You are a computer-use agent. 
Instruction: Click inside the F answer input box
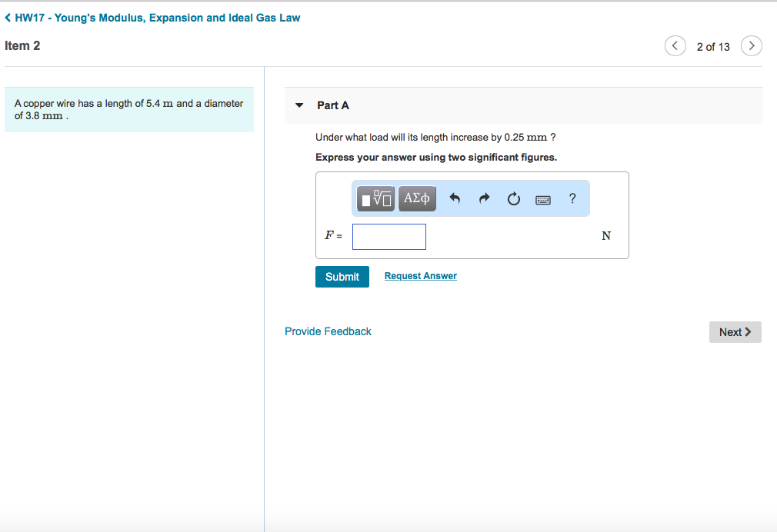coord(388,236)
